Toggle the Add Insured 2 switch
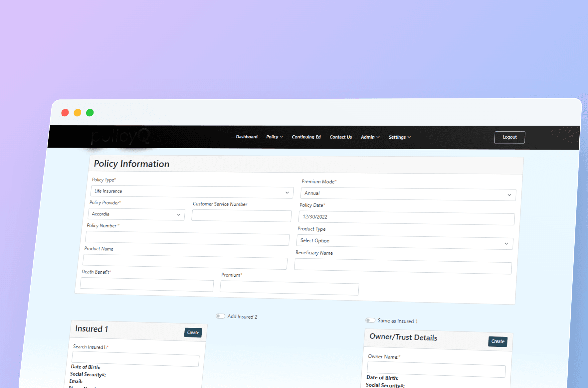The width and height of the screenshot is (588, 388). point(220,316)
